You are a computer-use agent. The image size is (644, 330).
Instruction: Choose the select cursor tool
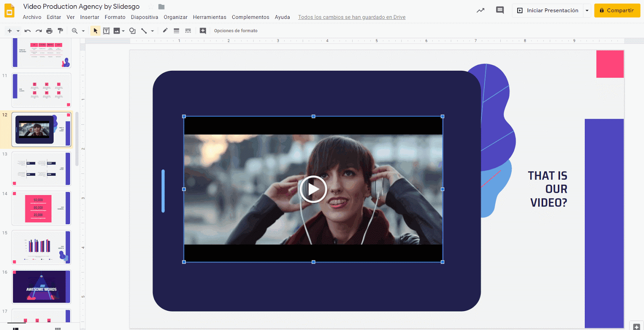pos(95,31)
